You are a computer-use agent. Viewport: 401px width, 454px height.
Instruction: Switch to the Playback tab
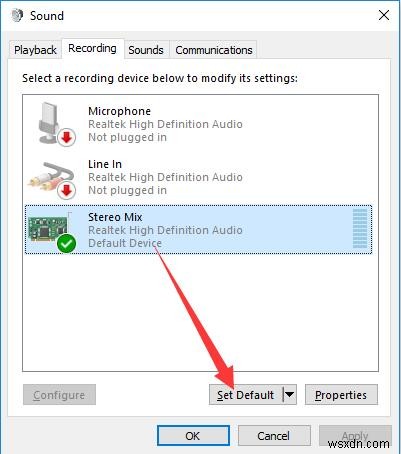35,50
